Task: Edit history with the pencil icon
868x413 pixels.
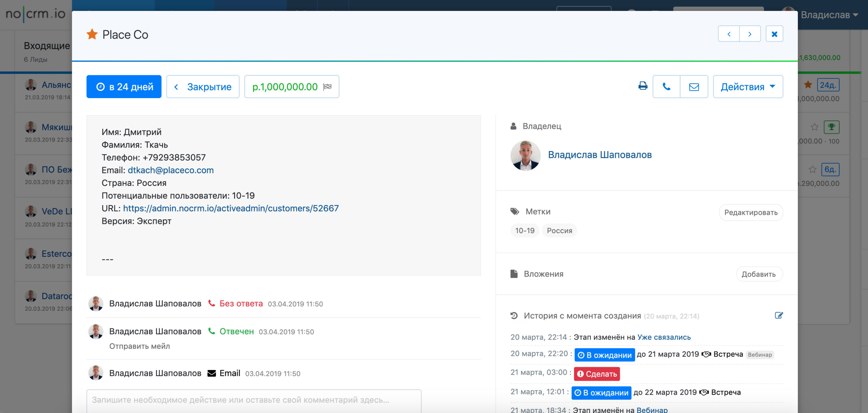Action: 779,315
